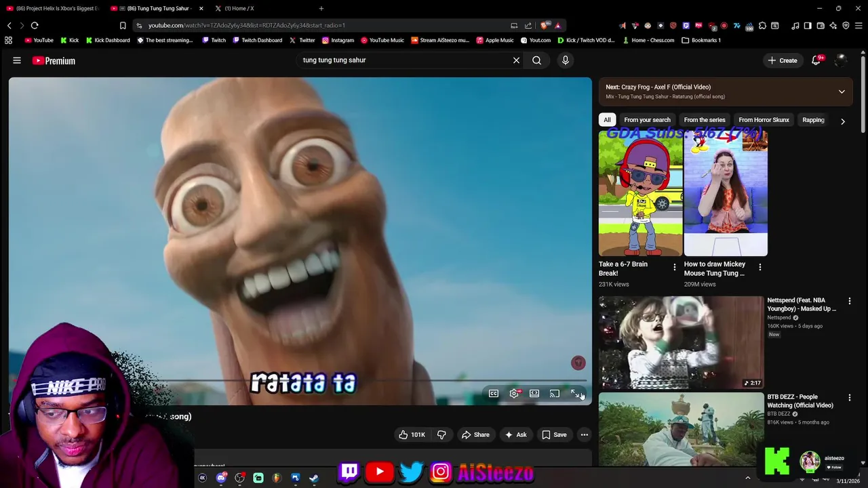The width and height of the screenshot is (868, 488).
Task: Open the Twitch Dashboard bookmark
Action: click(257, 40)
